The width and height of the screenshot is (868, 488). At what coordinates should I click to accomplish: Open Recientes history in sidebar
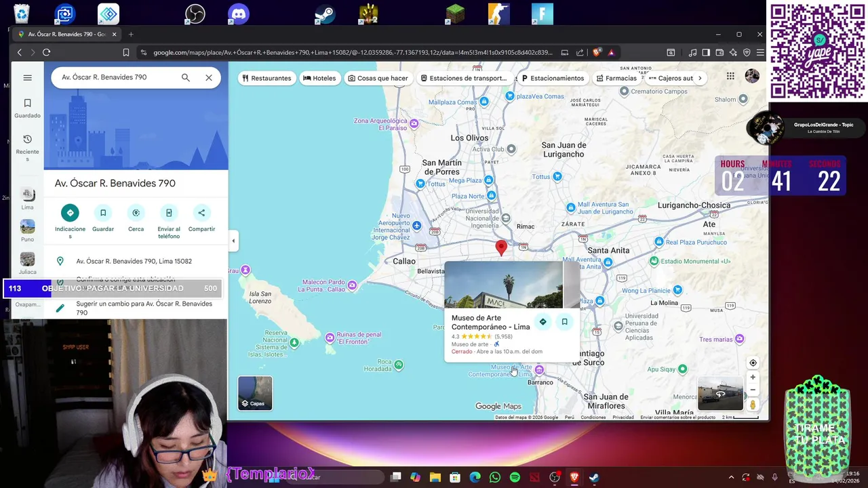tap(27, 147)
